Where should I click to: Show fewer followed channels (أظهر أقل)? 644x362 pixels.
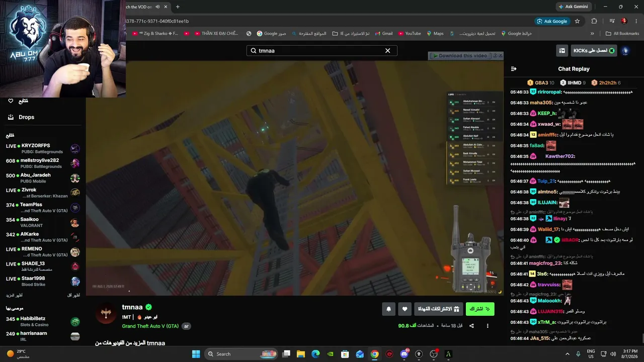click(73, 295)
